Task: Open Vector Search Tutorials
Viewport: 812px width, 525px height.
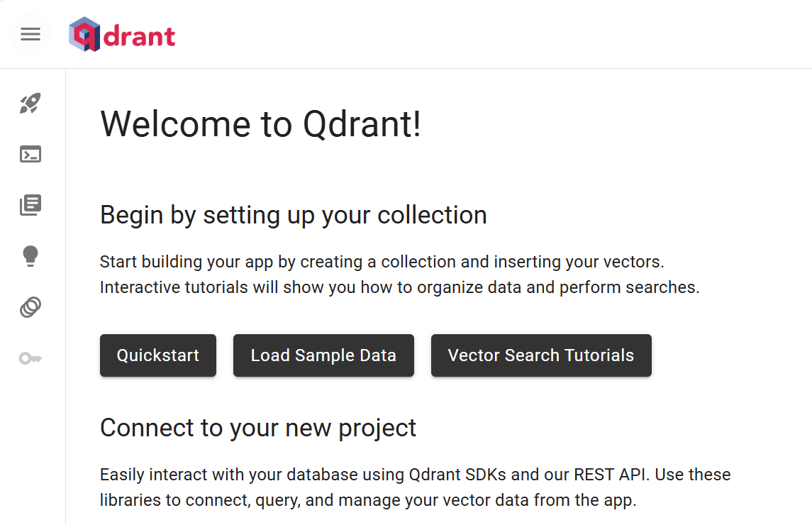Action: (x=541, y=355)
